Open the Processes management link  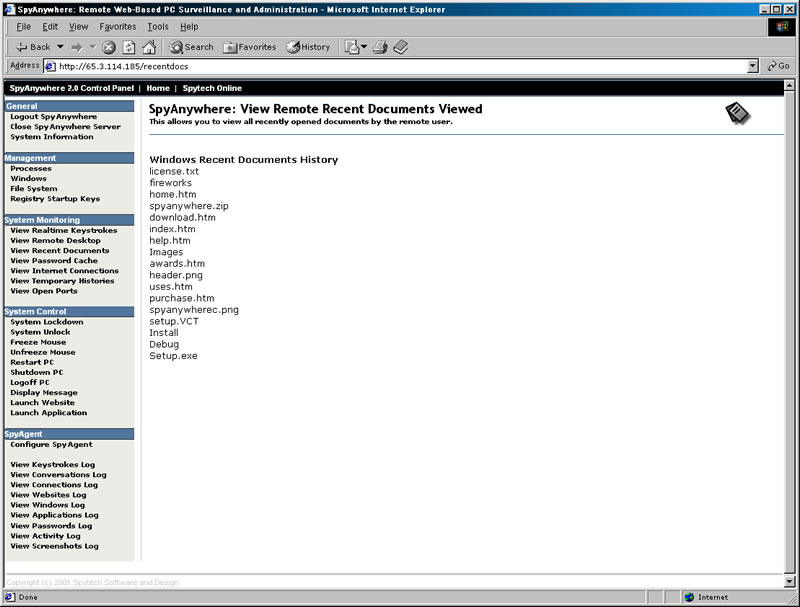click(x=31, y=168)
